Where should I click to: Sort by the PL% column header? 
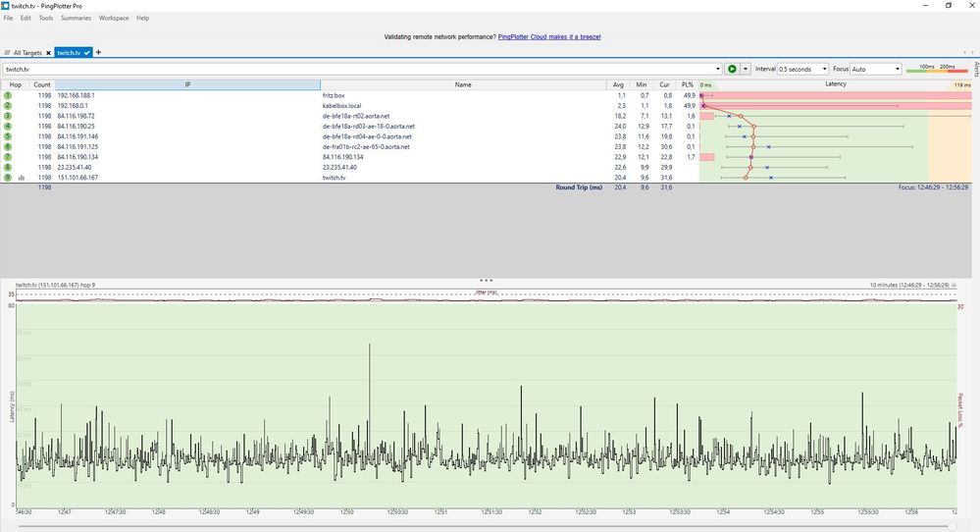pos(688,85)
